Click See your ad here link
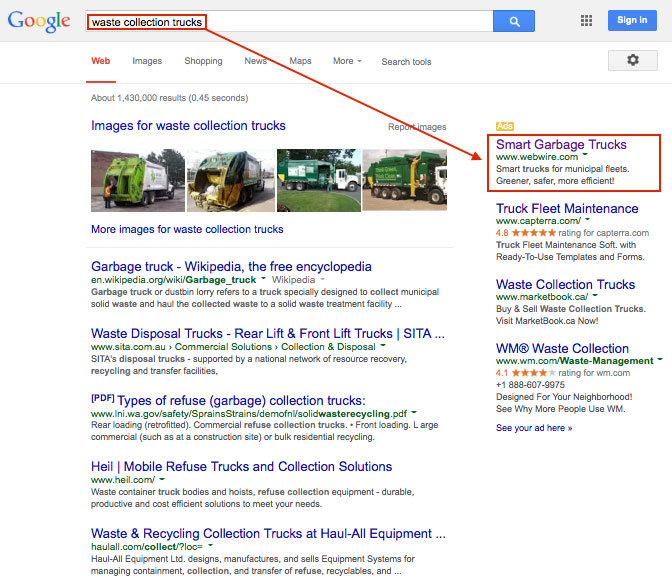 click(x=534, y=428)
